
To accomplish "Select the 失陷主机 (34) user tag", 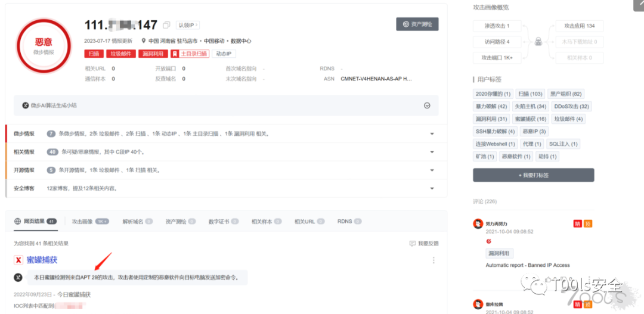I will [531, 107].
